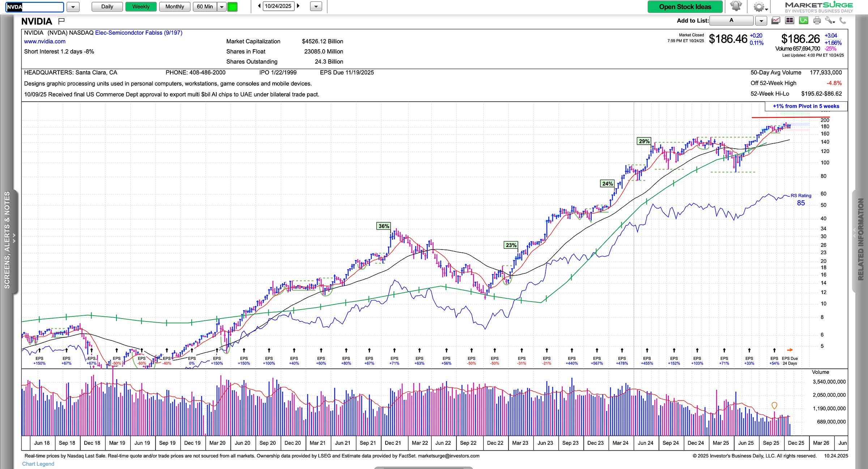This screenshot has height=469, width=868.
Task: Open the alerts bell icon
Action: 736,7
